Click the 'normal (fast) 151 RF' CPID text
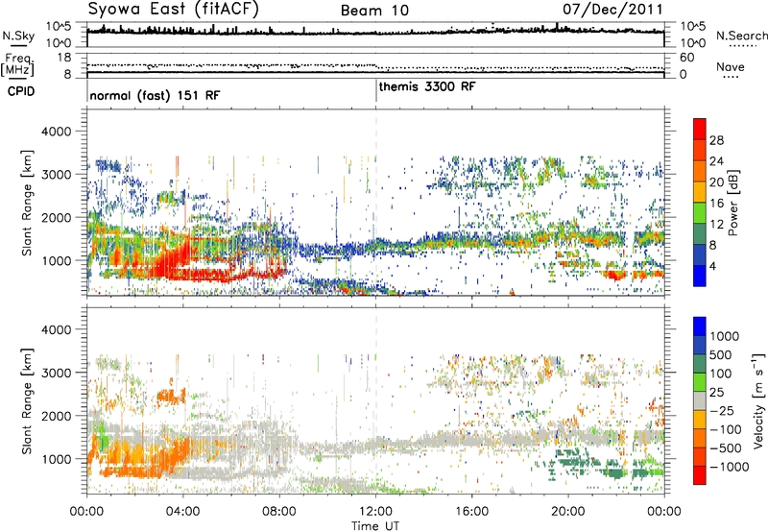This screenshot has height=532, width=768. pos(155,95)
